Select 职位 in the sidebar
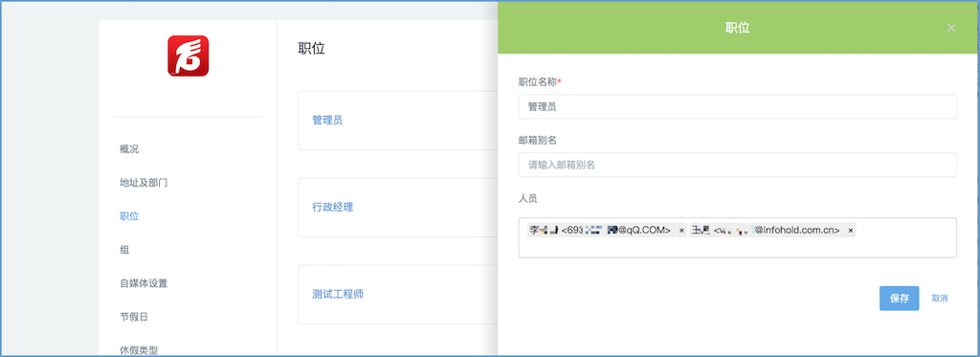Image resolution: width=980 pixels, height=357 pixels. (129, 216)
